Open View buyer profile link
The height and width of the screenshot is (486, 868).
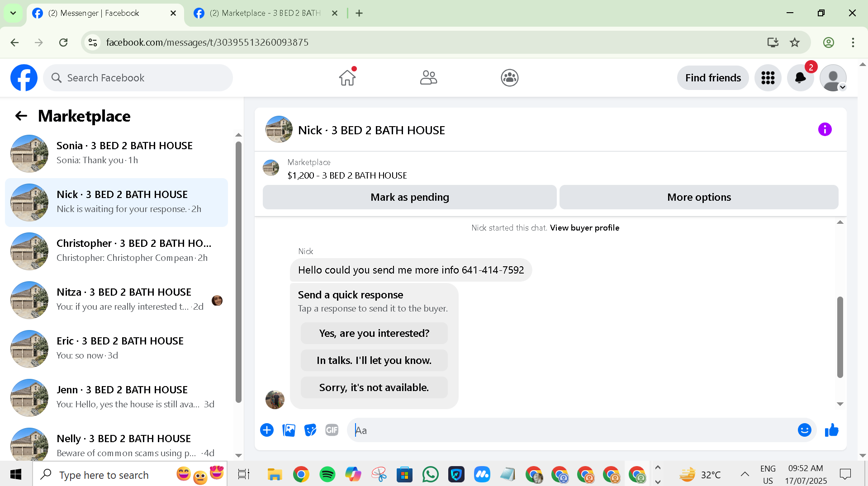pos(584,228)
